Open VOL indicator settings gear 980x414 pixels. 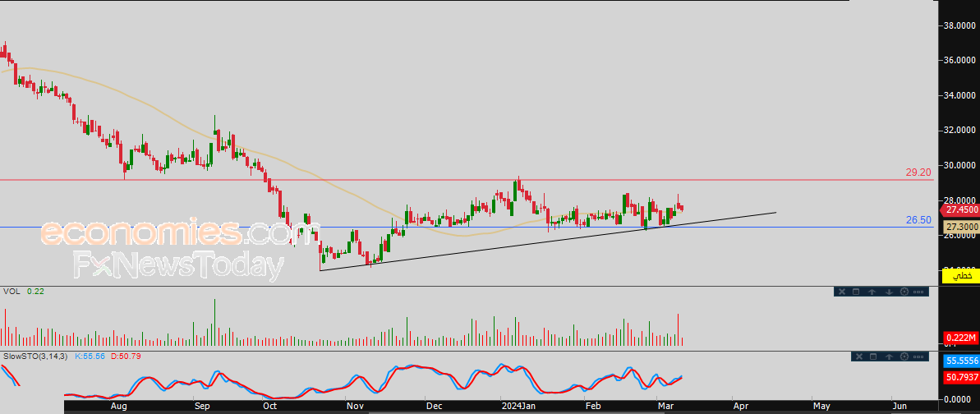(904, 292)
